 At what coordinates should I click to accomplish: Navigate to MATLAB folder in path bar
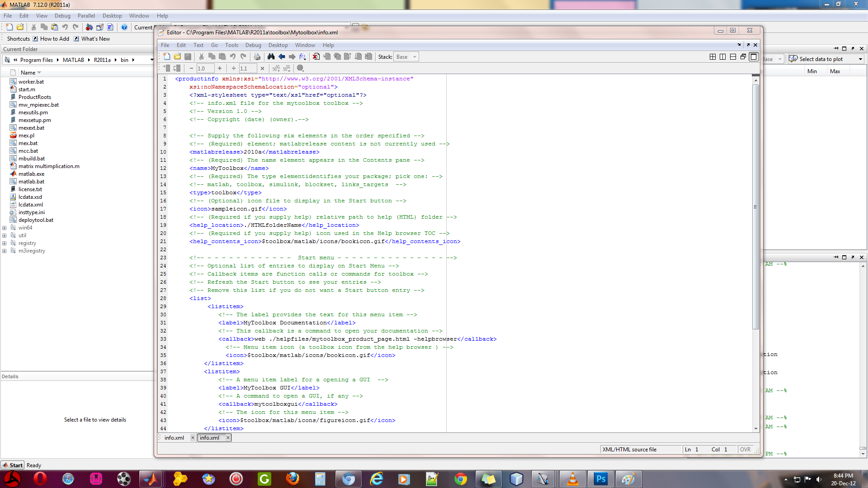(73, 60)
